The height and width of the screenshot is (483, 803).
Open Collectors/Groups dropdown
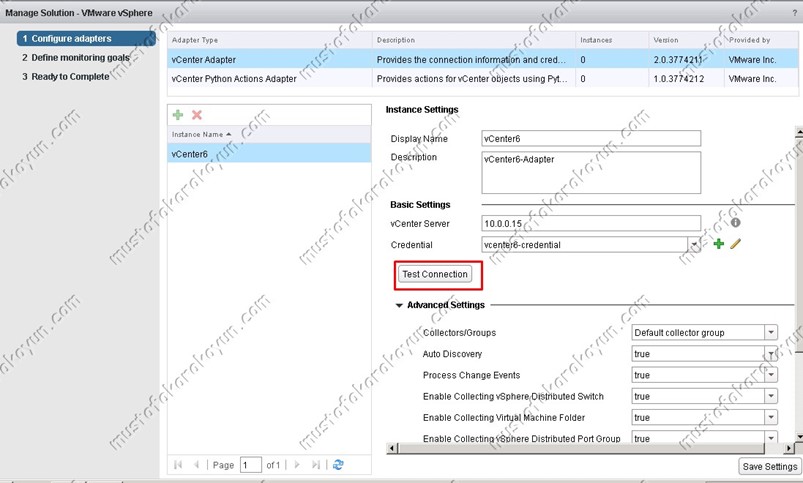pos(771,332)
